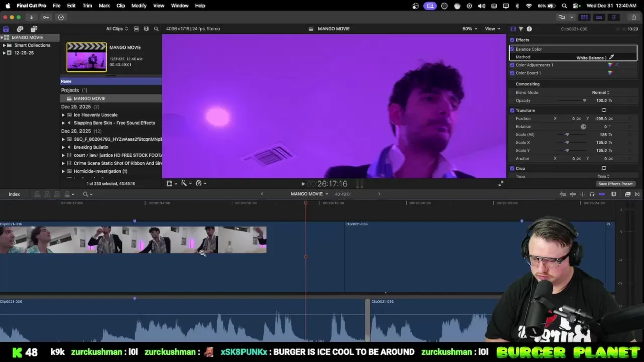Show the Libraries sidebar clapperboard icon
The height and width of the screenshot is (362, 644).
tap(6, 29)
